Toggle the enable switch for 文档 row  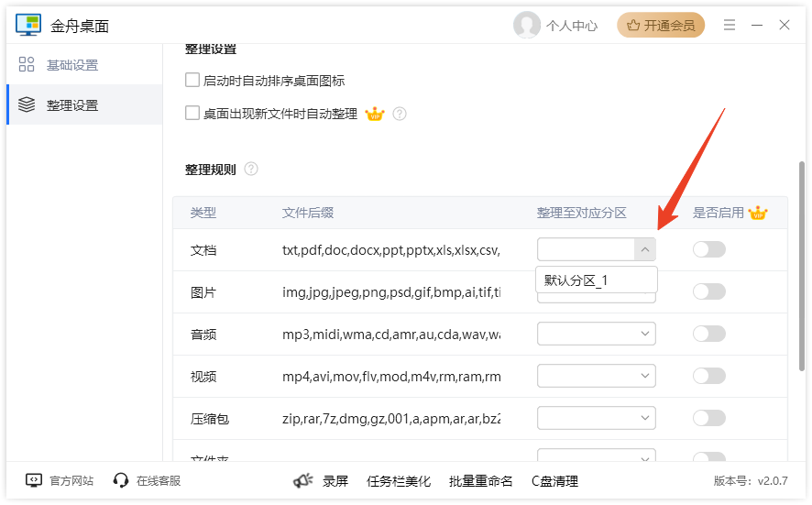(x=709, y=249)
